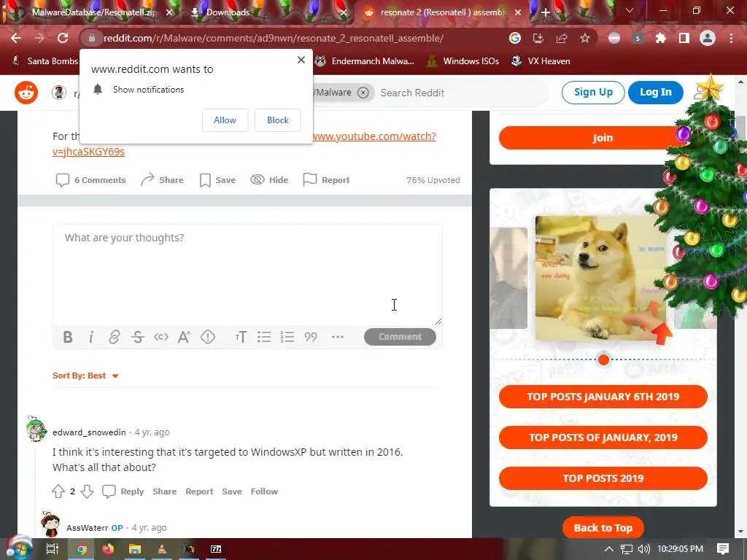Open the Chrome profile avatar
Screen dimensions: 747x560
[x=708, y=38]
